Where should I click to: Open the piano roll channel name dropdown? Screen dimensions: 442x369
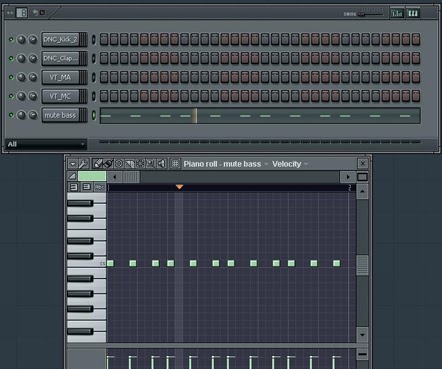pos(266,164)
